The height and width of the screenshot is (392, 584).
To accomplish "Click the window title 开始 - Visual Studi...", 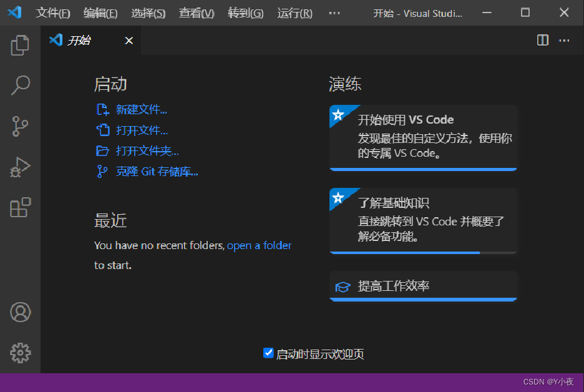I will [417, 14].
